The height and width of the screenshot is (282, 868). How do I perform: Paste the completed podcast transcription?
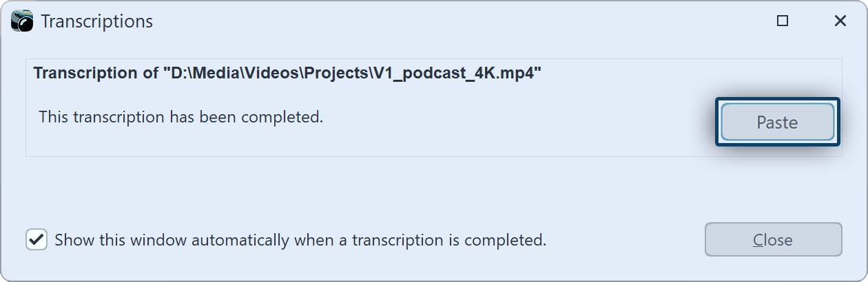click(777, 122)
